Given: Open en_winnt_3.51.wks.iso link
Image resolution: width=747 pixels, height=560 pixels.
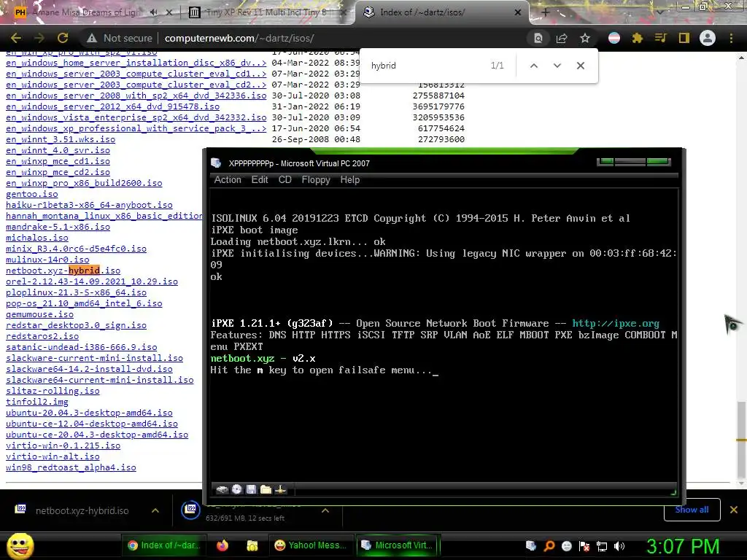Looking at the screenshot, I should (61, 139).
